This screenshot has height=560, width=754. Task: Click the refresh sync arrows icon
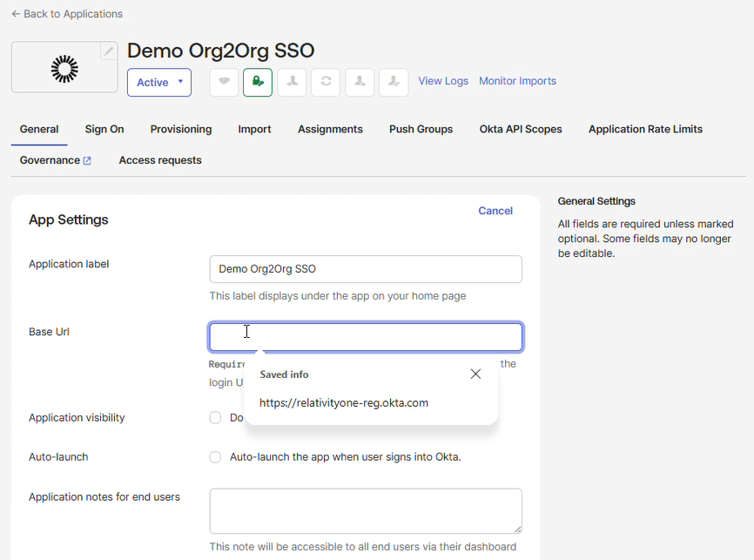326,82
